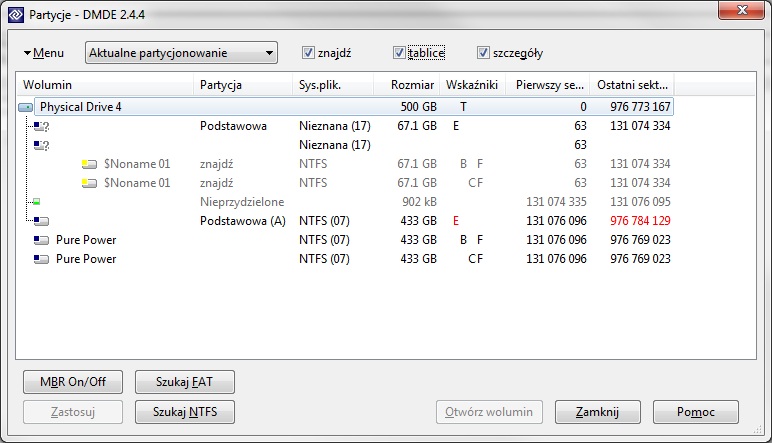Viewport: 772px width, 443px height.
Task: Select the Physical Drive 4 disk icon
Action: click(26, 107)
